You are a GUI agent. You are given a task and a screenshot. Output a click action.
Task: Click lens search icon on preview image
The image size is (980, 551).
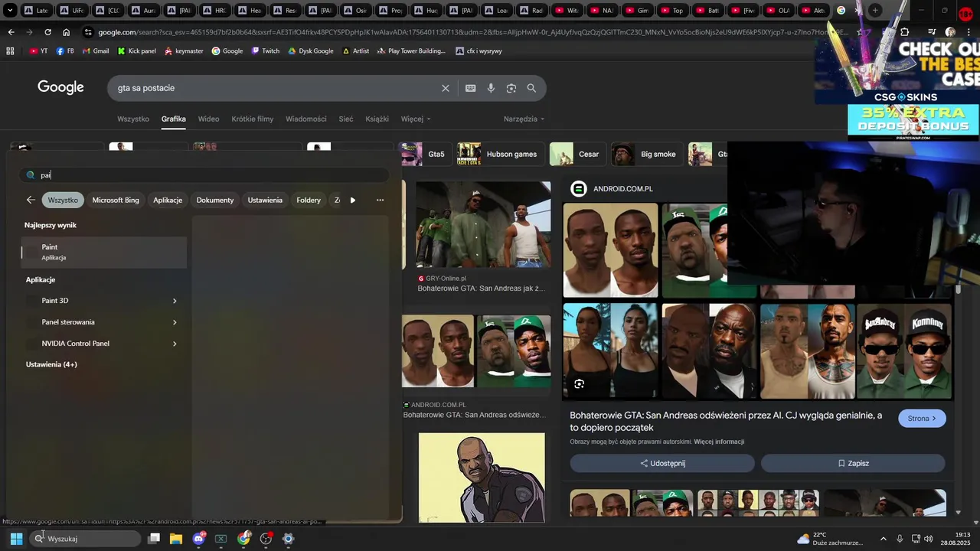(x=579, y=383)
